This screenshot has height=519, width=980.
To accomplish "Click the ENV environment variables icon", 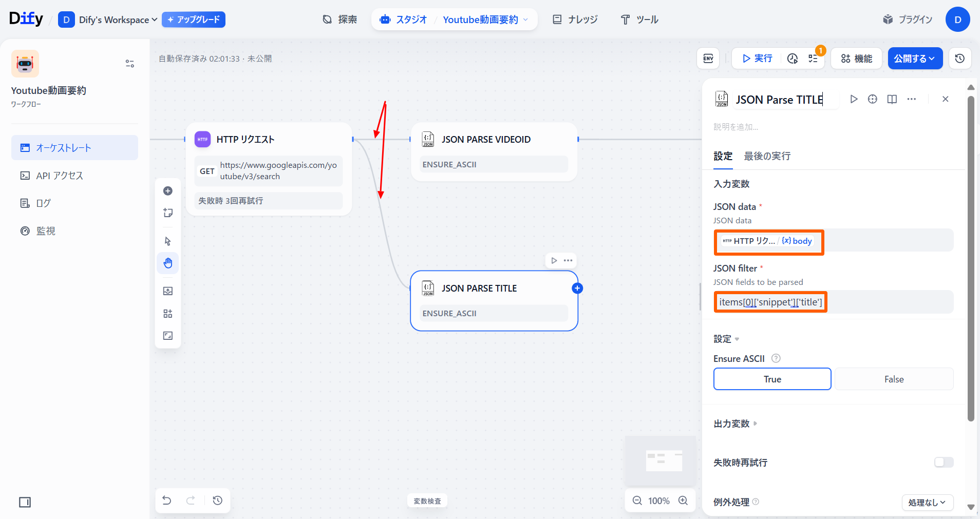I will point(708,59).
